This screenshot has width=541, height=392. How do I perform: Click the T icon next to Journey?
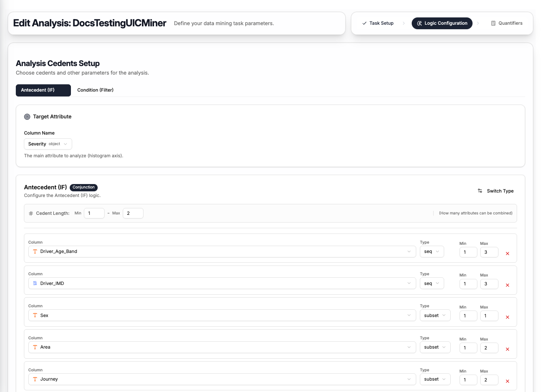(x=35, y=379)
